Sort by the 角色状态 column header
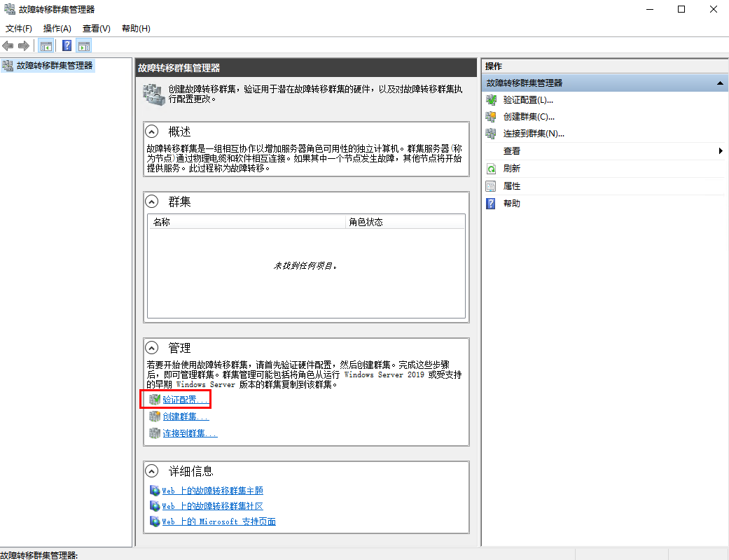This screenshot has width=729, height=560. tap(405, 222)
